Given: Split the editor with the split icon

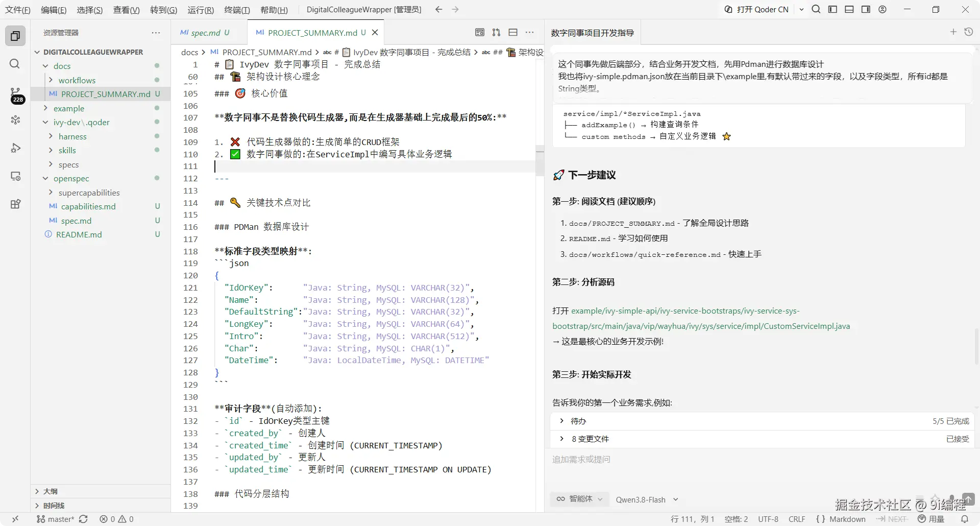Looking at the screenshot, I should click(513, 32).
